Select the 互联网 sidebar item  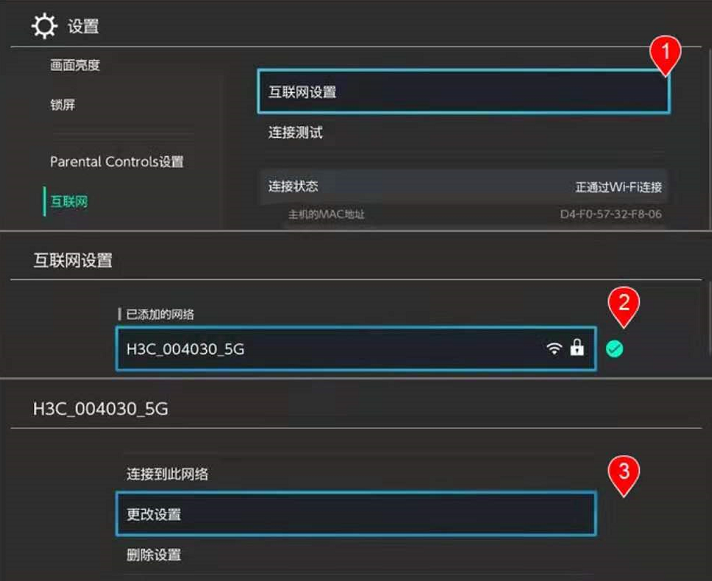(69, 201)
